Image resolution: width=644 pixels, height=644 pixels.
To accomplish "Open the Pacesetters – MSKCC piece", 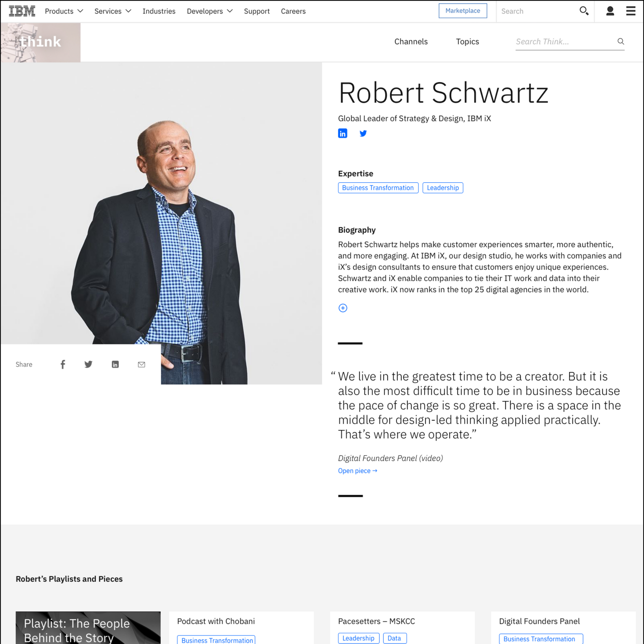I will [376, 621].
